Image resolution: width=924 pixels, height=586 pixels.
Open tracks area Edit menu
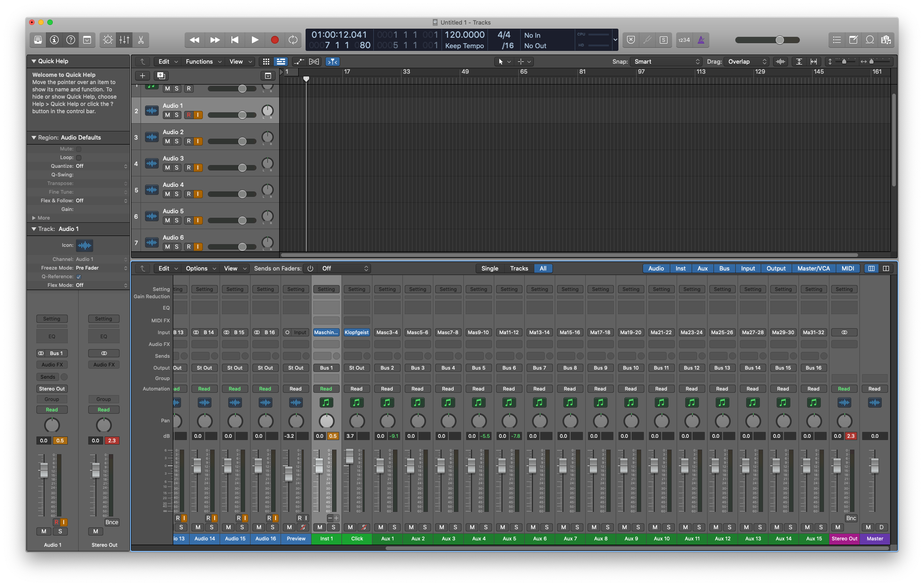point(167,61)
